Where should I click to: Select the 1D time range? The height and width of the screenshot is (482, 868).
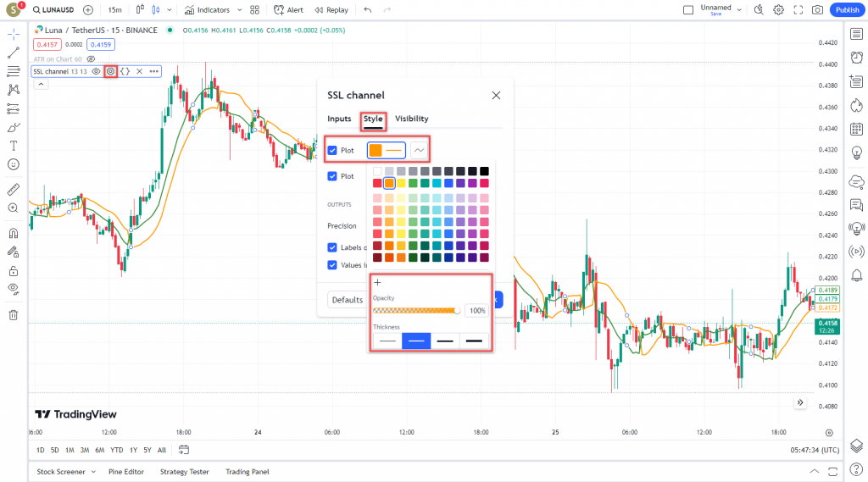pyautogui.click(x=41, y=450)
